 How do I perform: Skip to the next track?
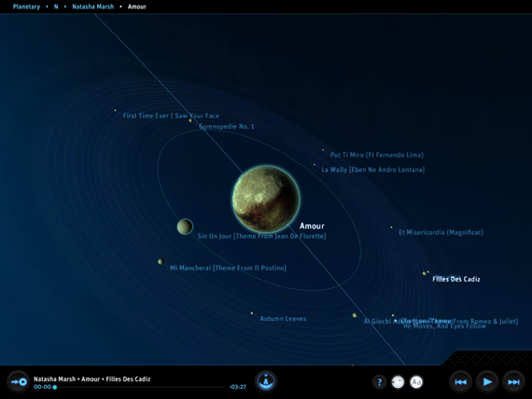(x=513, y=382)
